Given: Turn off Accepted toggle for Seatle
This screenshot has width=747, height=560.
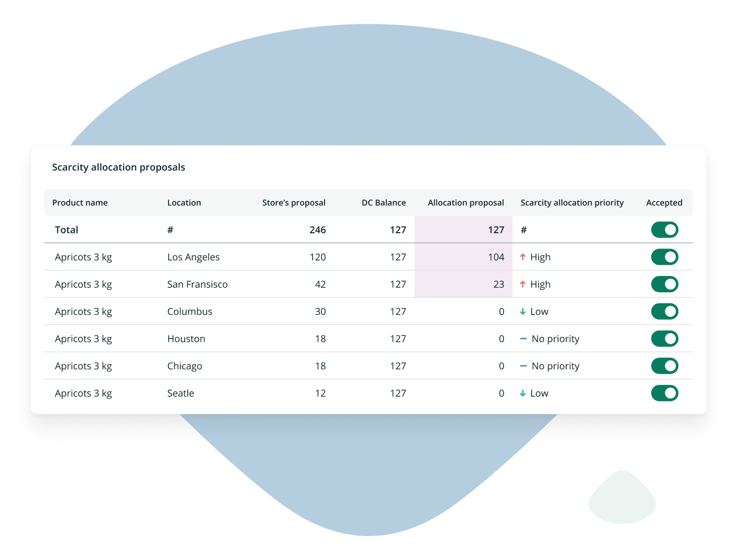Looking at the screenshot, I should (664, 394).
